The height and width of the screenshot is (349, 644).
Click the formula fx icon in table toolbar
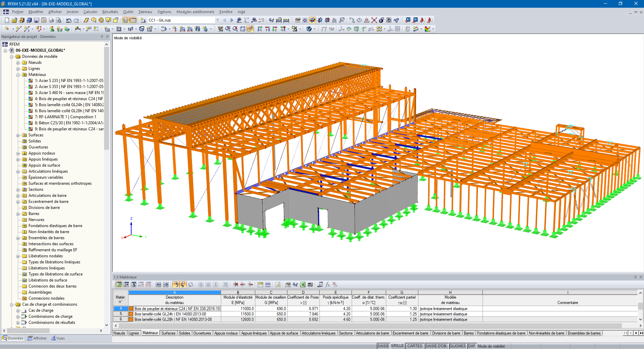[x=328, y=285]
